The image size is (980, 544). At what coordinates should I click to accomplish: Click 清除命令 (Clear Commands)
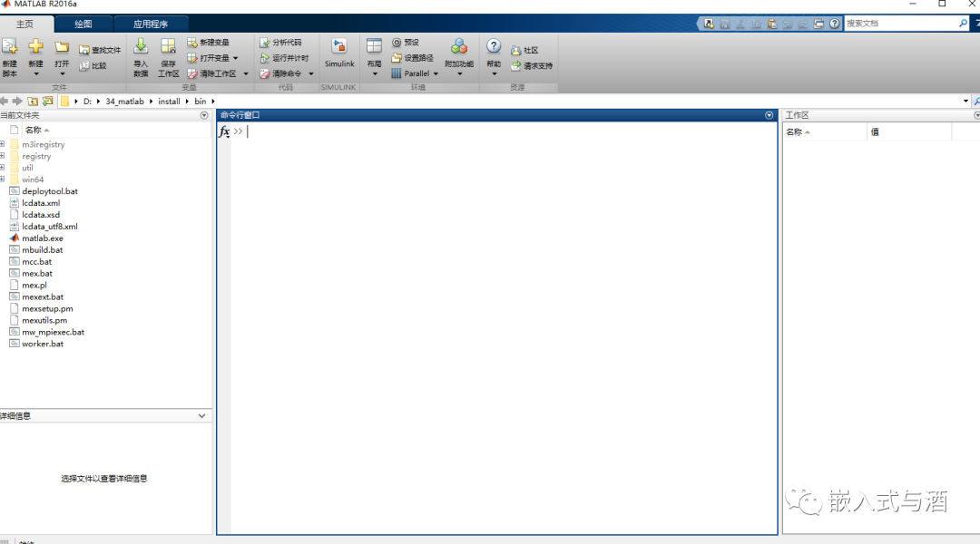point(280,73)
